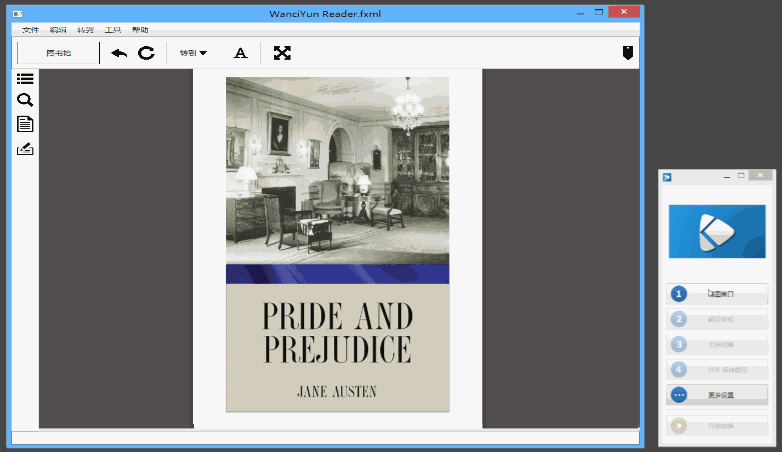Click the 开始转换 play button in converter
The height and width of the screenshot is (452, 782).
point(717,426)
